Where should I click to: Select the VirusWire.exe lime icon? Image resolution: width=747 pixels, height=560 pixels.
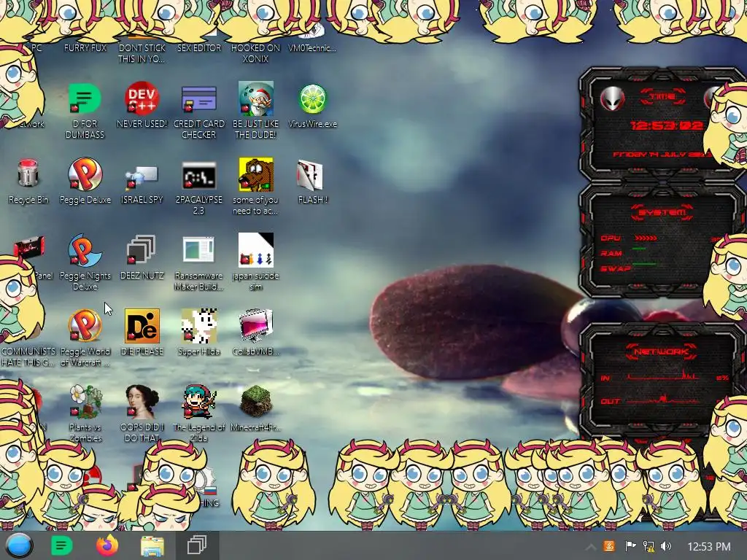(x=312, y=98)
